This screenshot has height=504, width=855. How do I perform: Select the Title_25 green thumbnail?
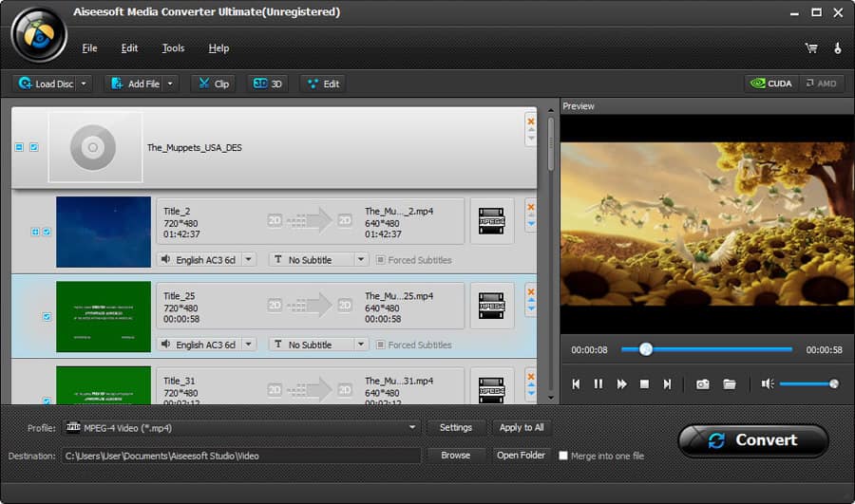pos(104,317)
